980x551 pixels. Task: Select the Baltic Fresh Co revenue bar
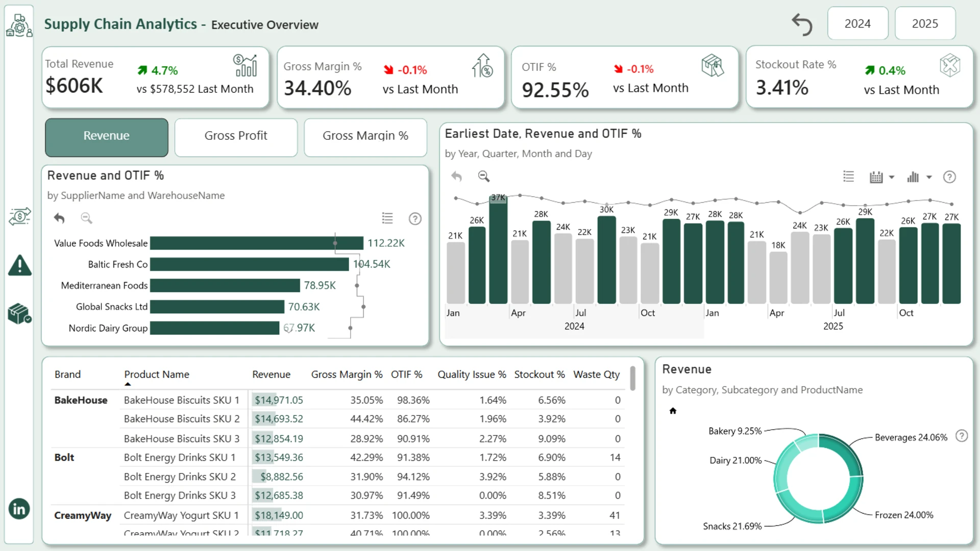click(250, 264)
